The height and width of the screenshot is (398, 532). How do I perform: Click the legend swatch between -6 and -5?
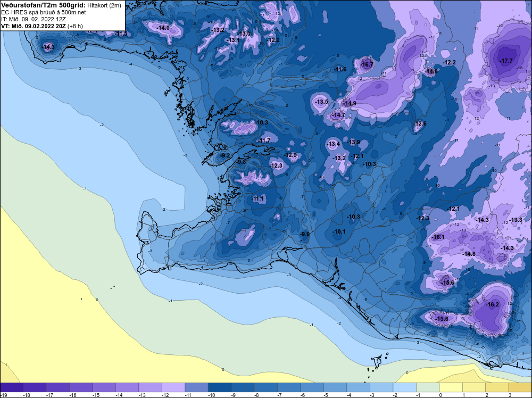pyautogui.click(x=312, y=387)
